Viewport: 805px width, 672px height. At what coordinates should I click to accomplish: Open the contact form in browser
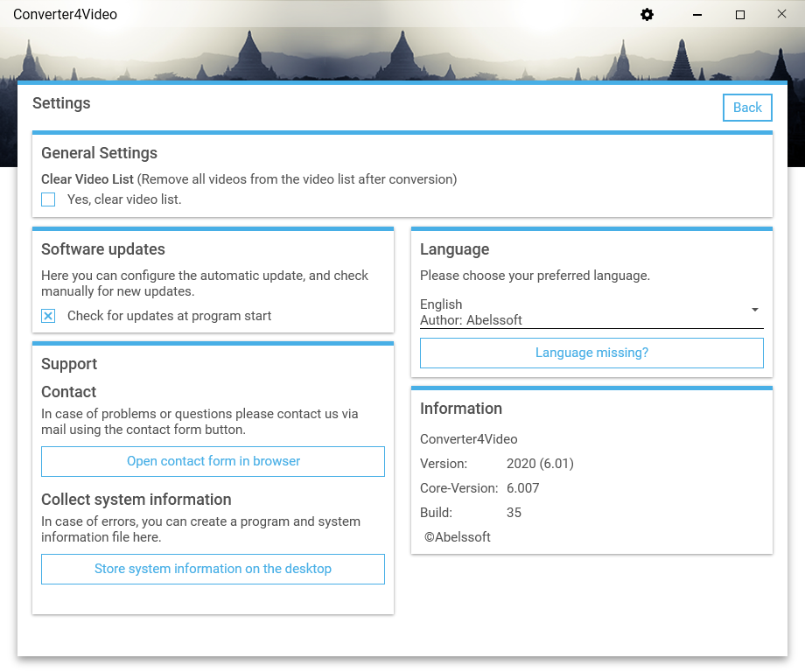coord(213,461)
